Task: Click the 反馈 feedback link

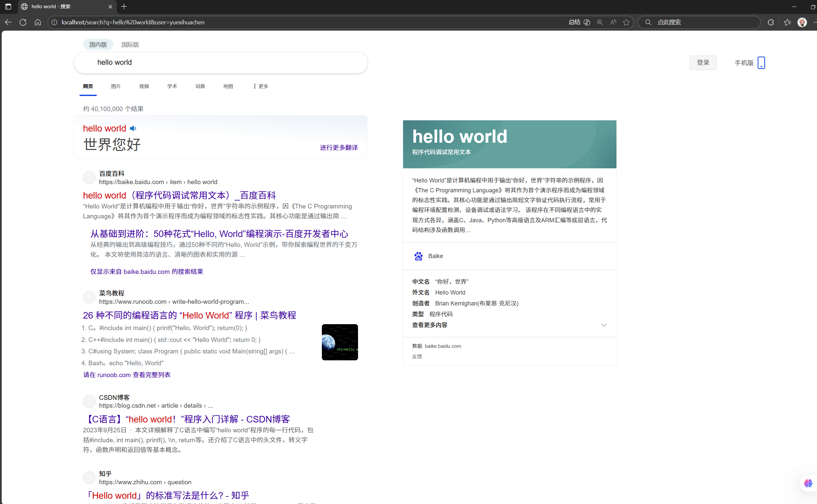Action: coord(417,356)
